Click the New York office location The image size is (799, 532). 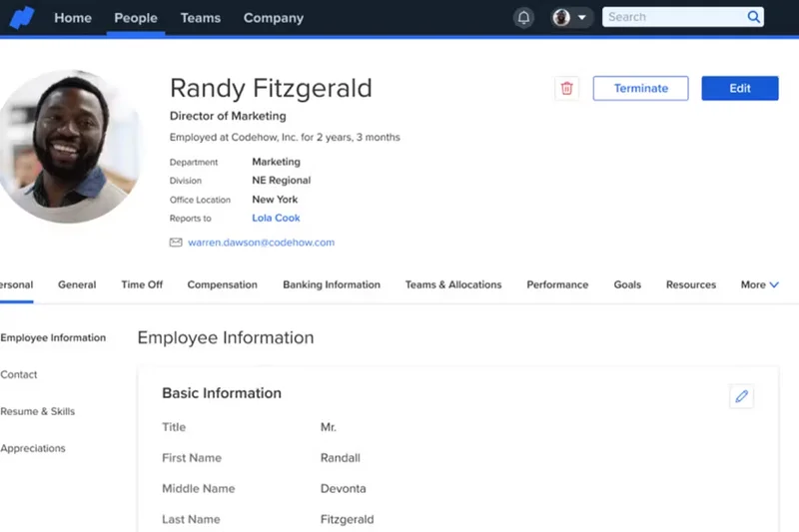[275, 200]
